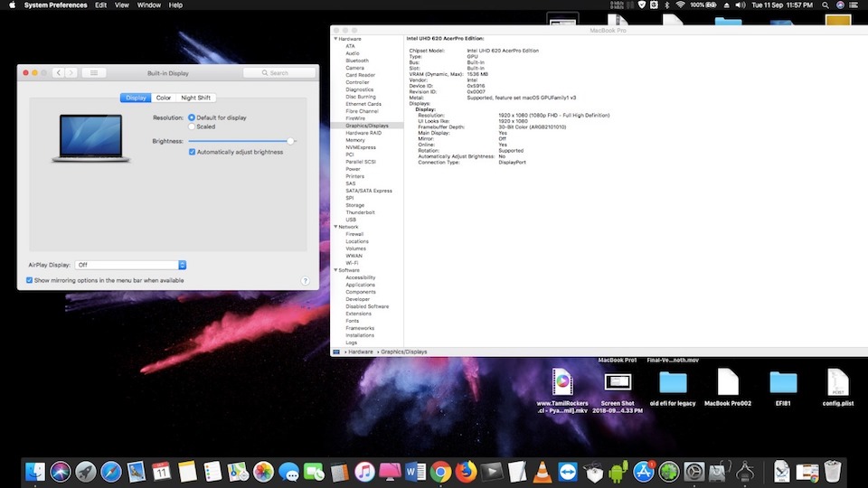Disable Automatically adjust brightness

point(192,152)
